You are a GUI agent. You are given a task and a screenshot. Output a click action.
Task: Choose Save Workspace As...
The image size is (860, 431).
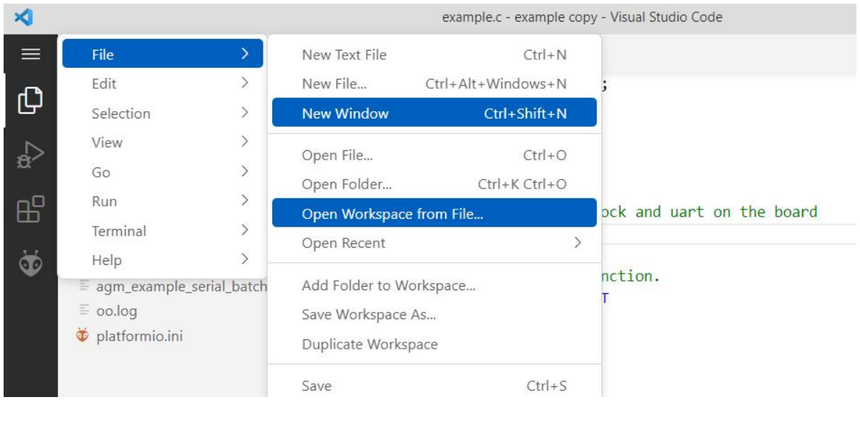point(434,314)
